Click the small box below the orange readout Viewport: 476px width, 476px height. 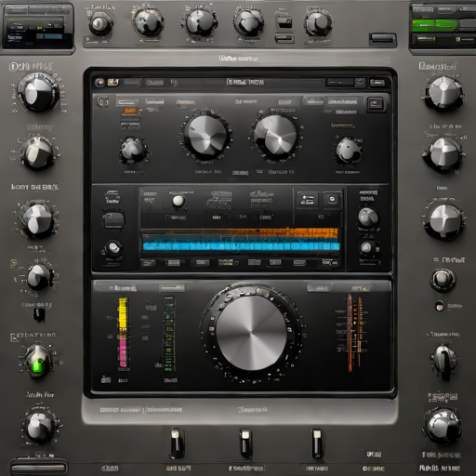tap(130, 126)
